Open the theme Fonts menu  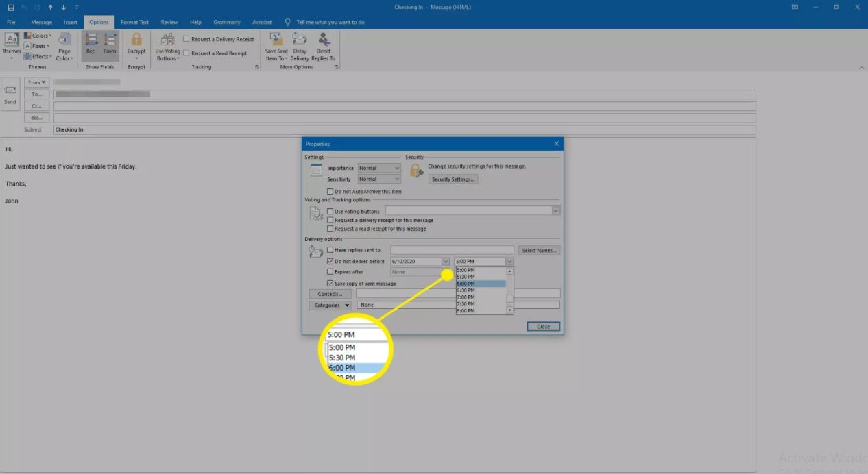tap(38, 46)
